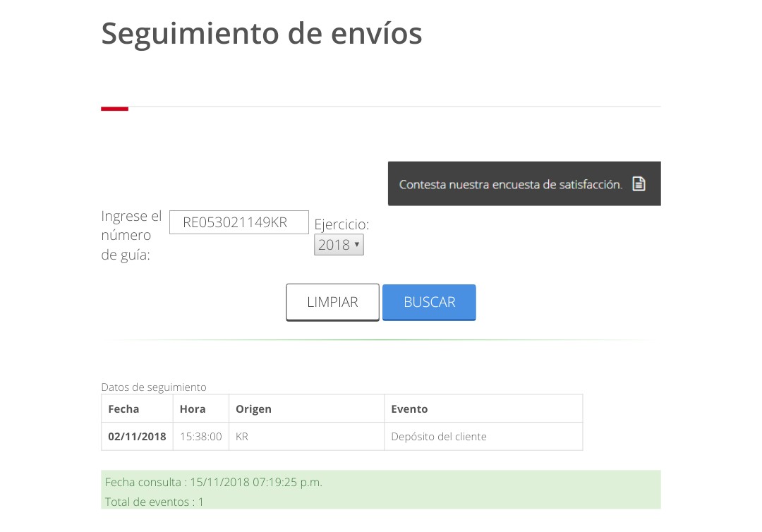
Task: Click the 'Ejercicio:' label
Action: 341,224
